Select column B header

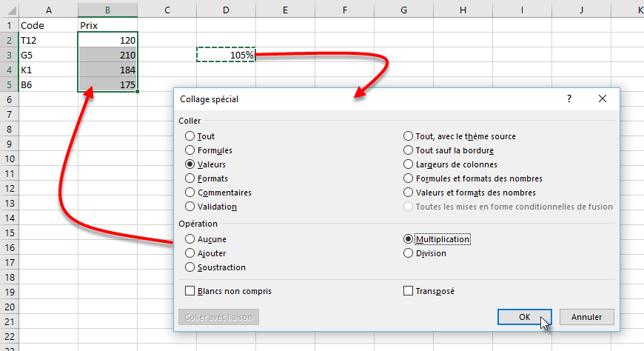(107, 10)
